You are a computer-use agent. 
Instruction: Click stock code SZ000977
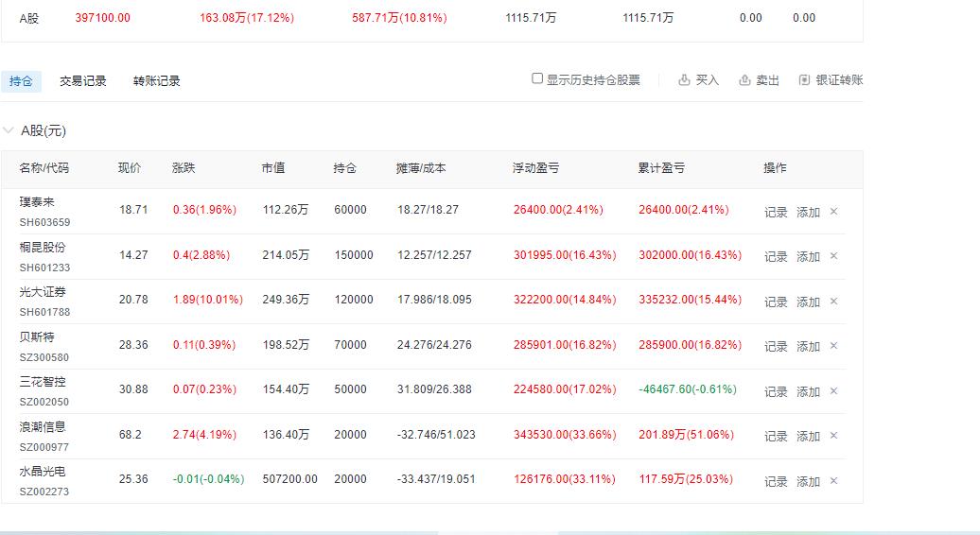coord(44,447)
